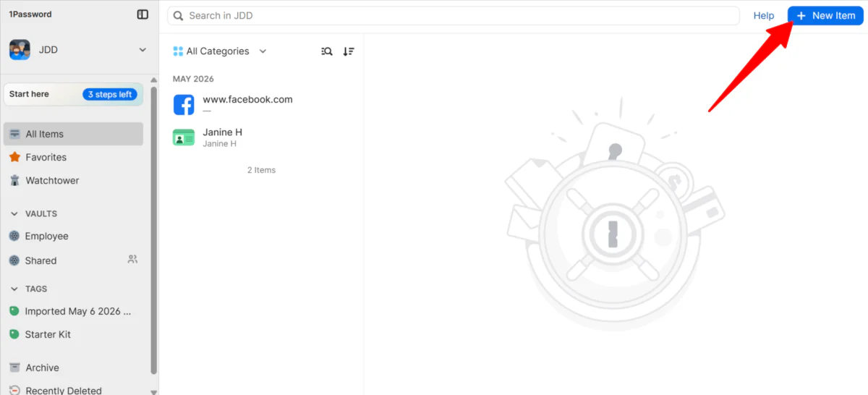This screenshot has width=868, height=395.
Task: Click the sidebar scroll up arrow
Action: tap(153, 80)
